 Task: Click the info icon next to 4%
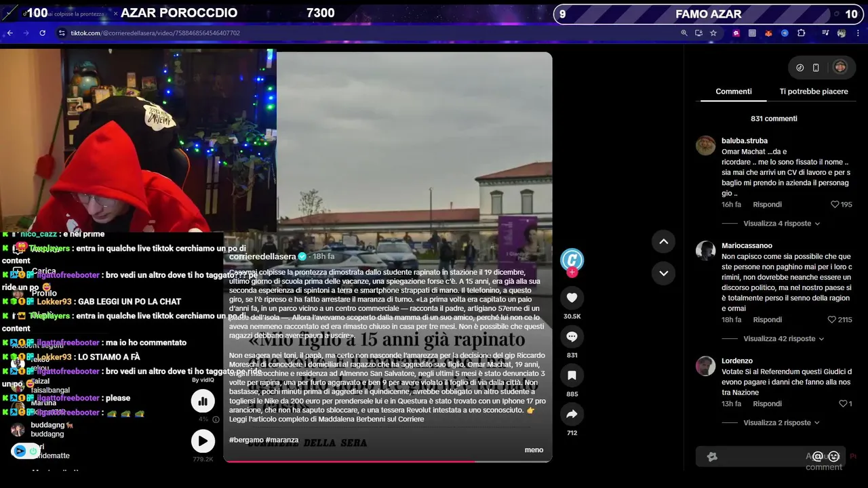216,420
